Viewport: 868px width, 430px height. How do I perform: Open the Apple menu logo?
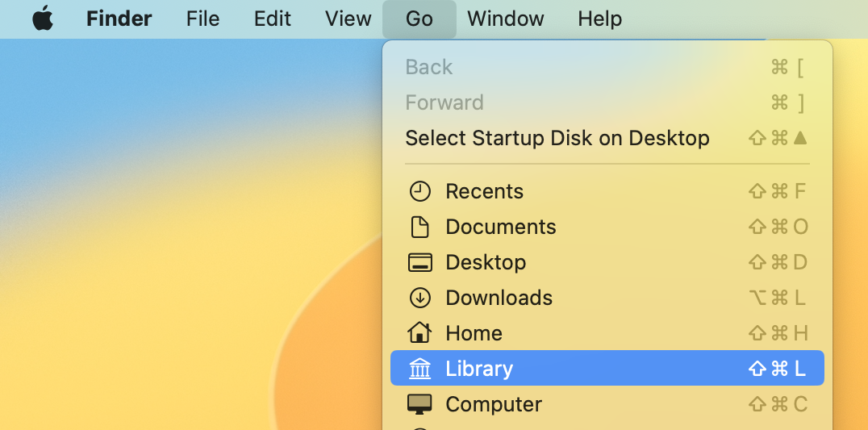pos(43,19)
